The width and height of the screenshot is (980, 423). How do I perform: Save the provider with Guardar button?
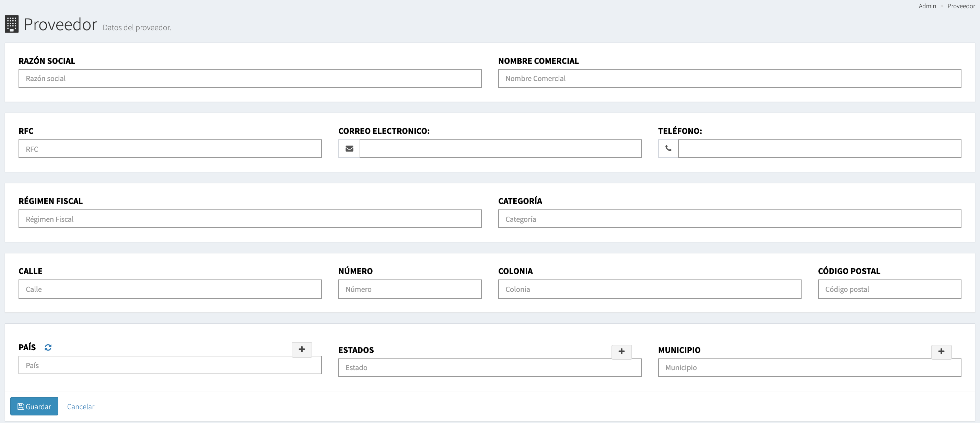tap(34, 406)
